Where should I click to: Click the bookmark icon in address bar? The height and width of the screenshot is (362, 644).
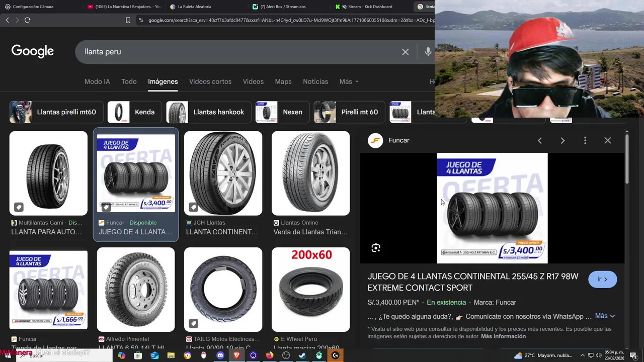(x=128, y=20)
